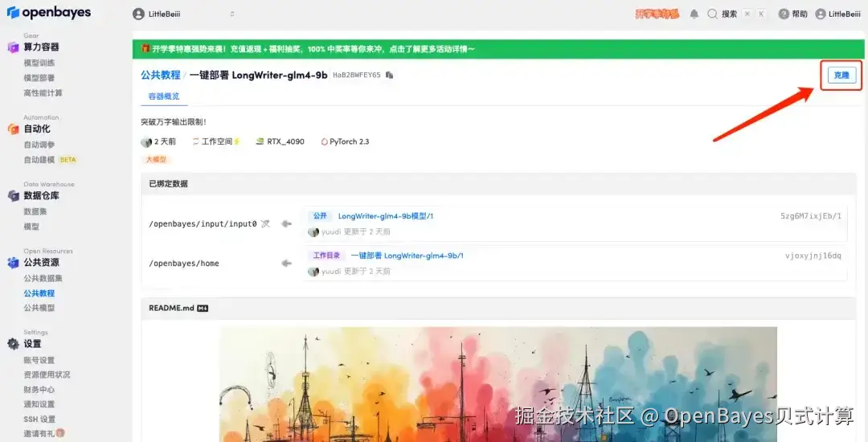This screenshot has width=868, height=442.
Task: Open 模型 under 数据仓库
Action: (x=31, y=227)
